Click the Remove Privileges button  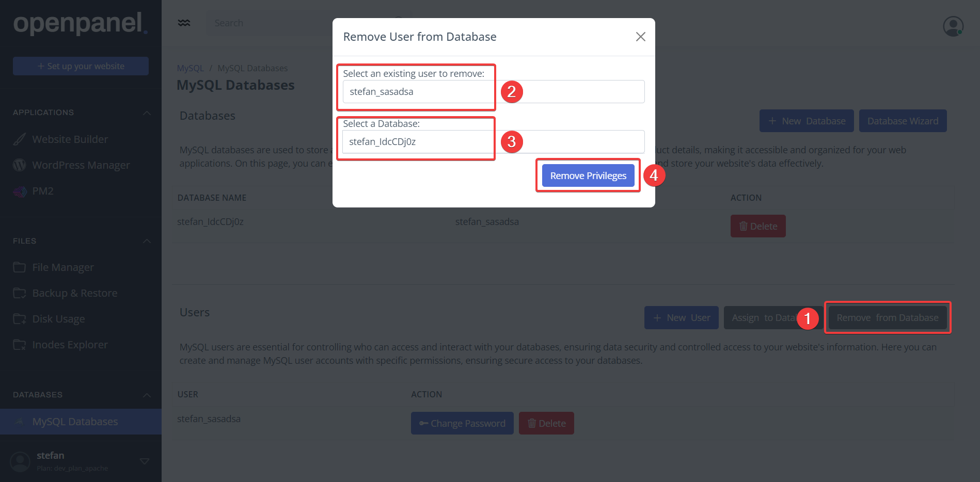tap(588, 176)
